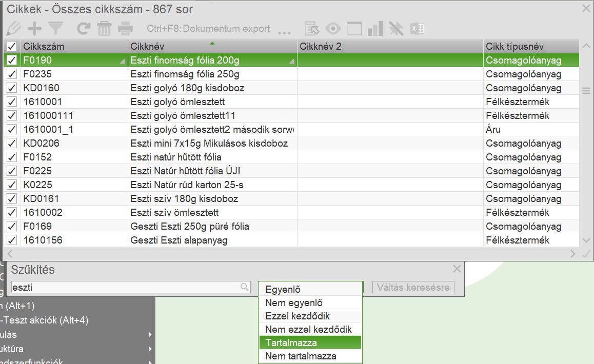The height and width of the screenshot is (364, 594).
Task: Click the trash delete icon
Action: pyautogui.click(x=104, y=29)
